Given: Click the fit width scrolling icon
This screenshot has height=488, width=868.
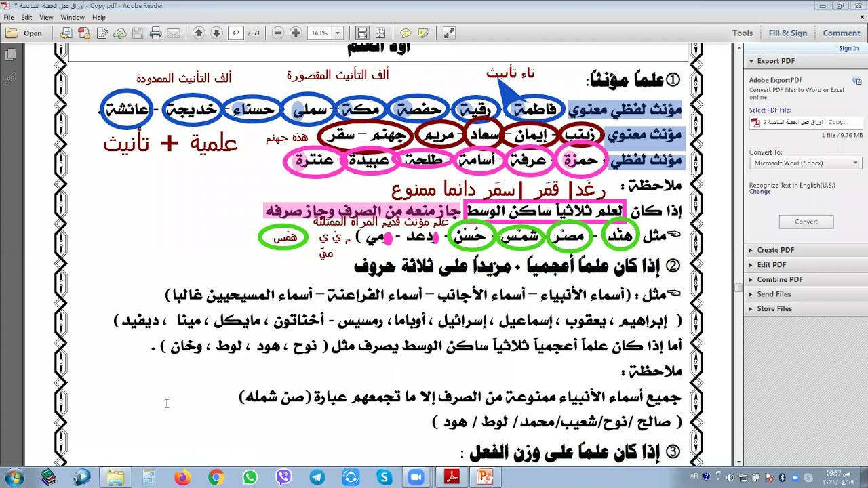Looking at the screenshot, I should [x=362, y=33].
